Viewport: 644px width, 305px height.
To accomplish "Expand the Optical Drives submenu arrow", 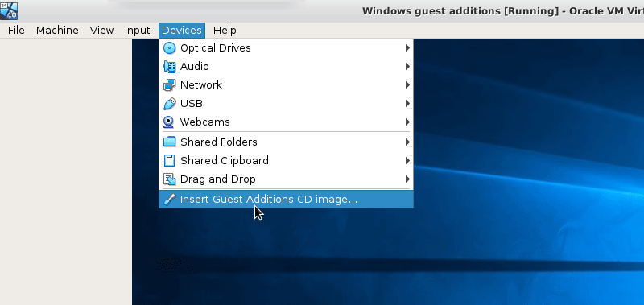I will [x=407, y=48].
